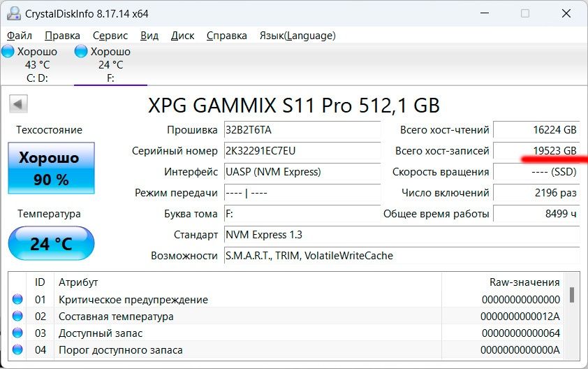588x369 pixels.
Task: Click status orb for attribute 01
Action: pos(18,300)
